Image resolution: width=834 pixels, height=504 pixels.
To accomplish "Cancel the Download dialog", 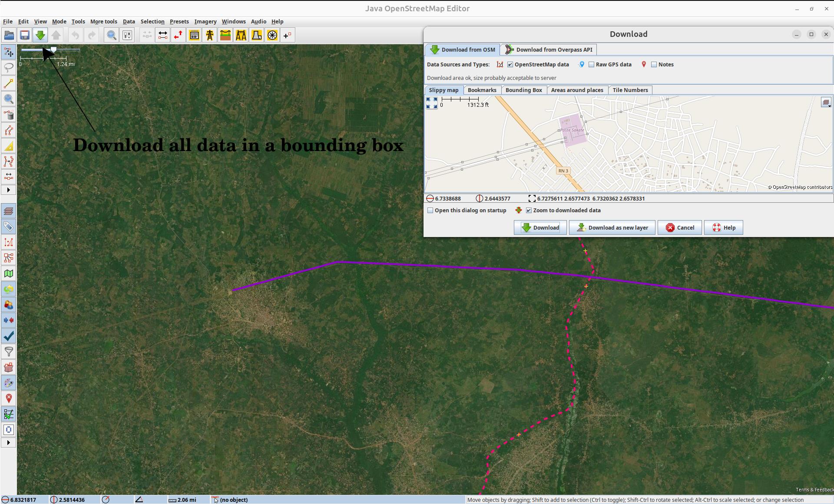I will pos(679,228).
